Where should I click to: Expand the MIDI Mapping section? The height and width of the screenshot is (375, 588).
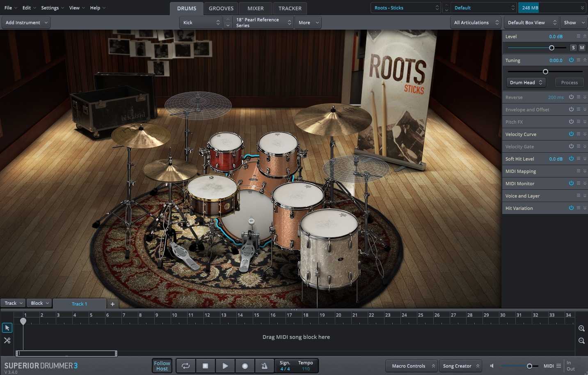pyautogui.click(x=584, y=171)
